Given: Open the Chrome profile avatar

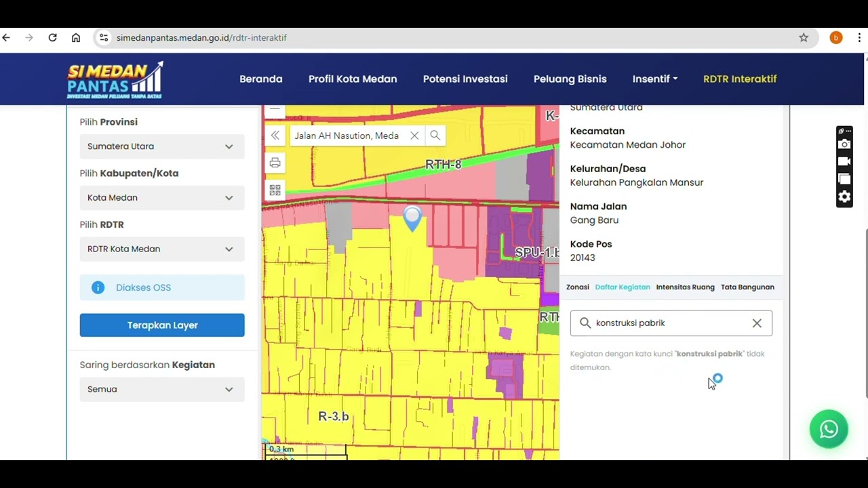Looking at the screenshot, I should click(x=836, y=38).
